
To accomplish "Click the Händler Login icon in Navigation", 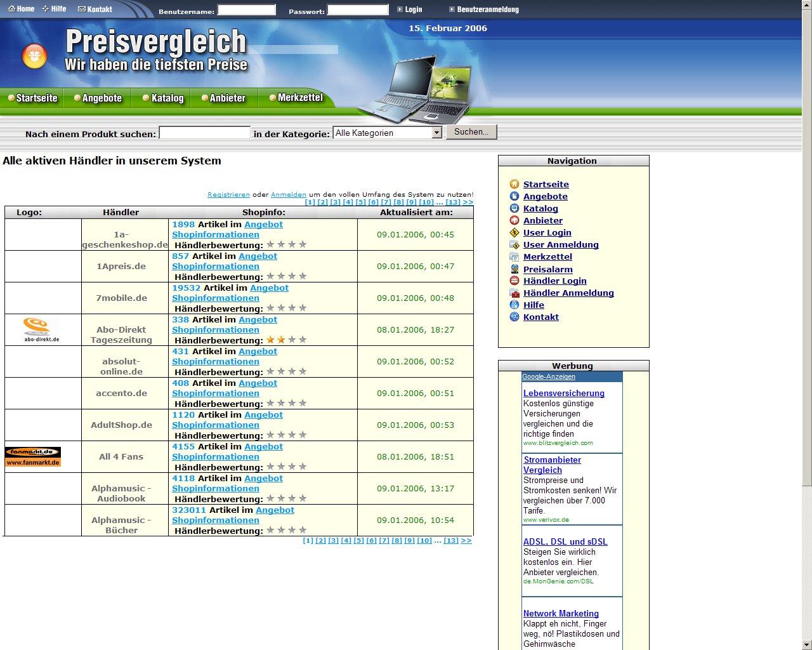I will click(514, 281).
